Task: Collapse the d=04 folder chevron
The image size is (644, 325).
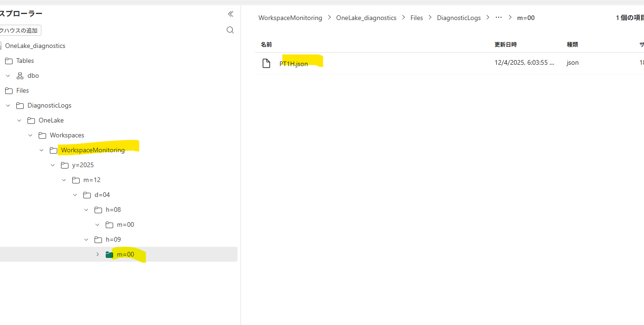Action: 75,195
